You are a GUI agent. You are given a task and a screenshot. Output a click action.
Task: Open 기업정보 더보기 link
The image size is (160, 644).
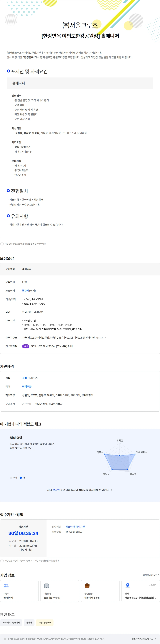tap(151, 575)
